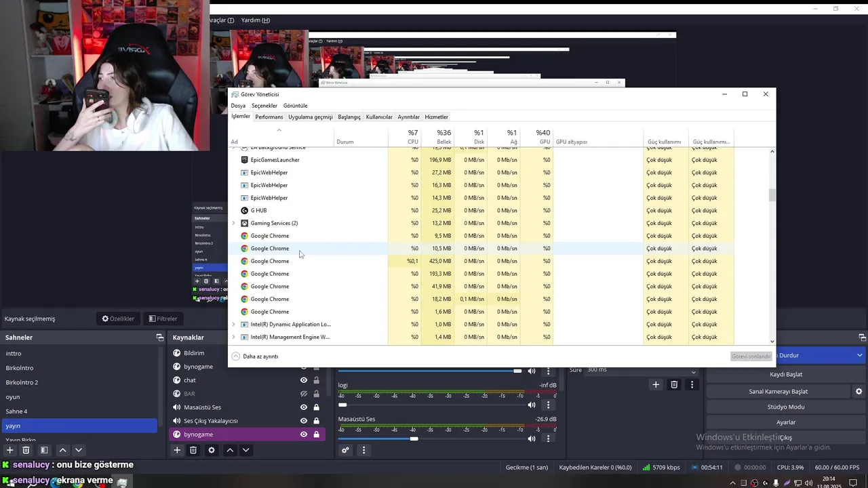The width and height of the screenshot is (868, 488).
Task: Open logi channel three-dot options
Action: (x=548, y=405)
